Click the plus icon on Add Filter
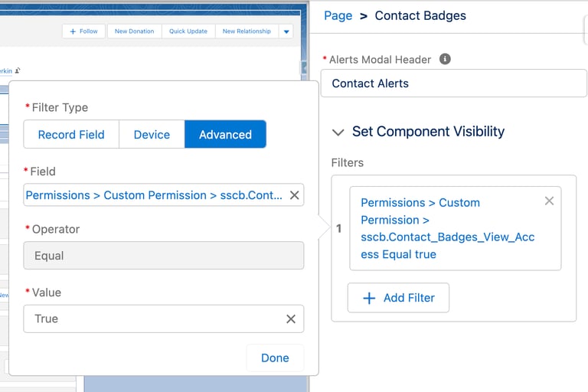The width and height of the screenshot is (588, 392). [x=369, y=298]
